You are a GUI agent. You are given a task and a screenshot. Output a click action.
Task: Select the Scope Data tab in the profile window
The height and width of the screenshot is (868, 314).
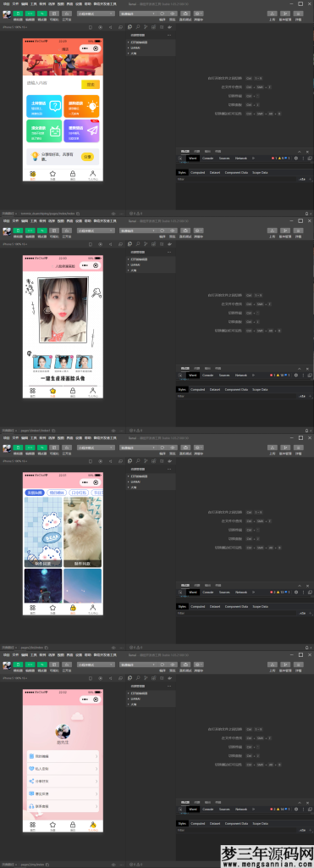[x=261, y=823]
